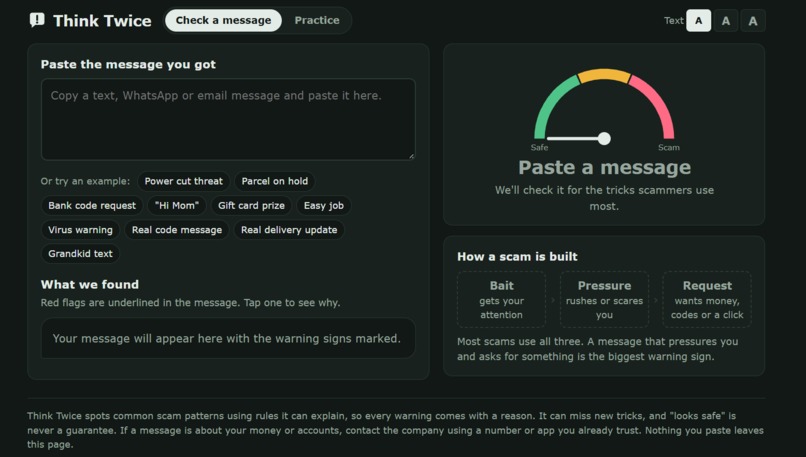Click the red Scam segment of the gauge

[x=658, y=102]
